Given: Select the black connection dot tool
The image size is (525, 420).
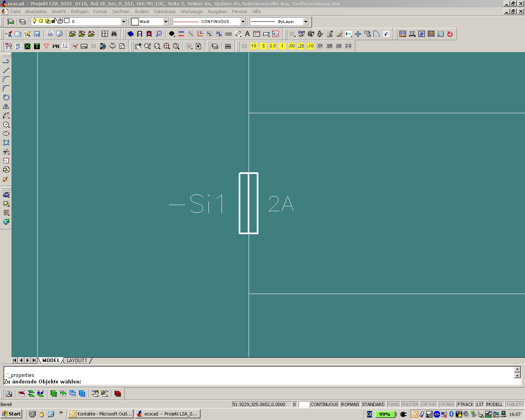Looking at the screenshot, I should tap(172, 34).
